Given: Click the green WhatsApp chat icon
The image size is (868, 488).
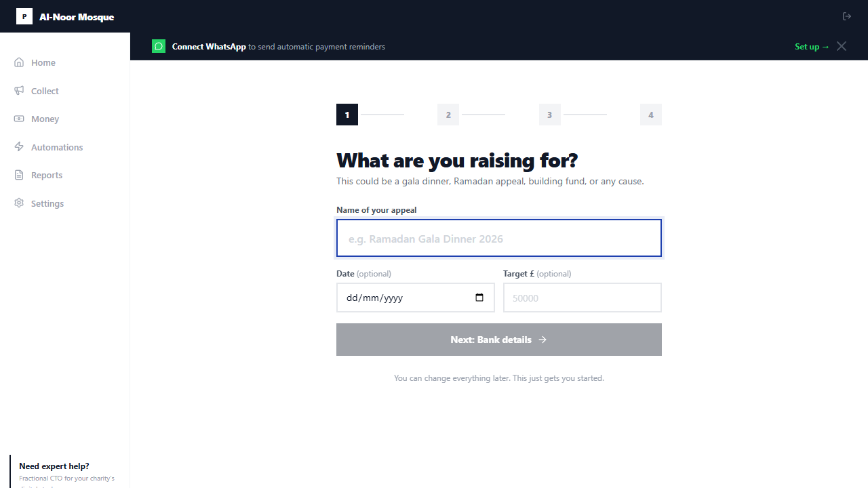Looking at the screenshot, I should click(x=159, y=46).
